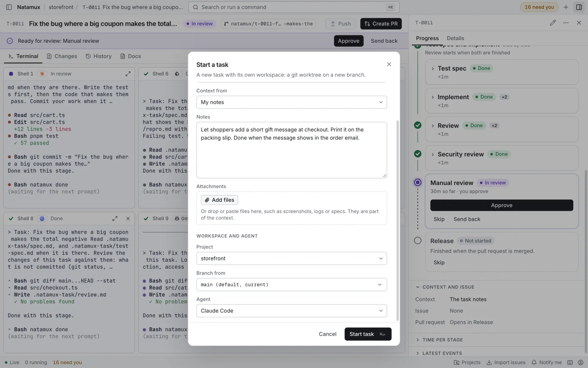
Task: Click Send back in the review banner
Action: 384,41
